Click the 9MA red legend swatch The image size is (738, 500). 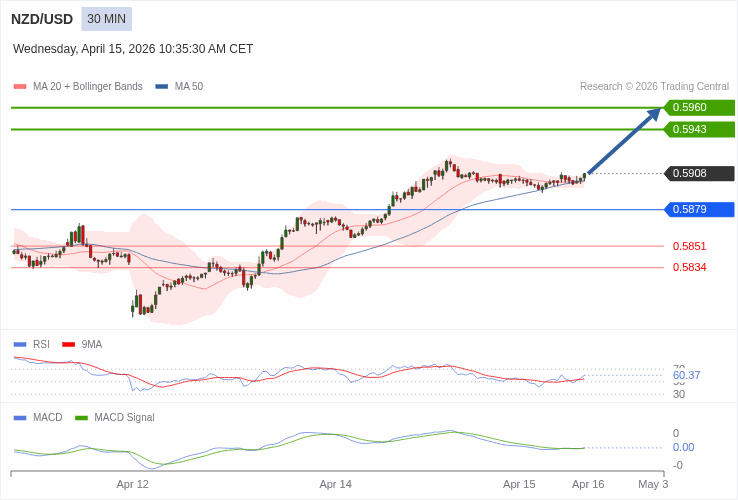point(68,344)
